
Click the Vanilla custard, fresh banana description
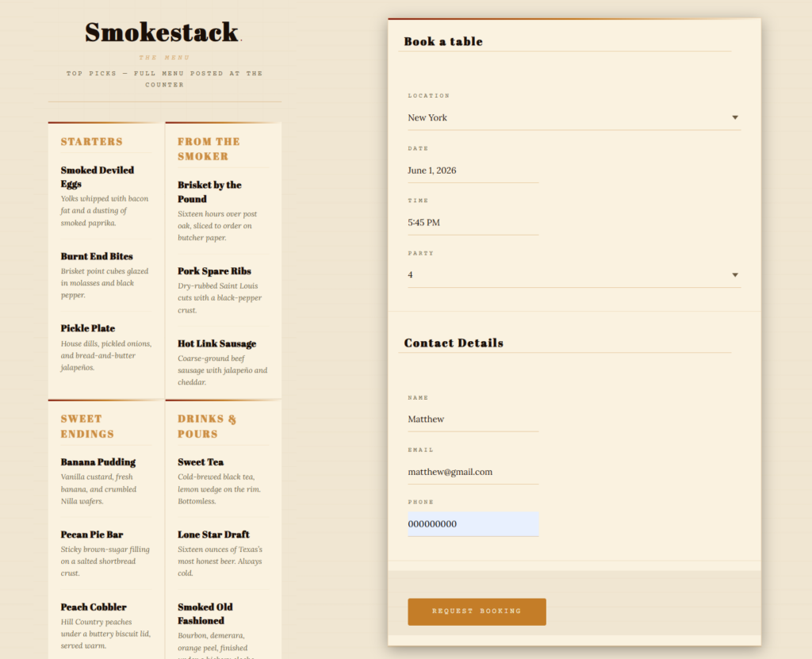coord(98,489)
